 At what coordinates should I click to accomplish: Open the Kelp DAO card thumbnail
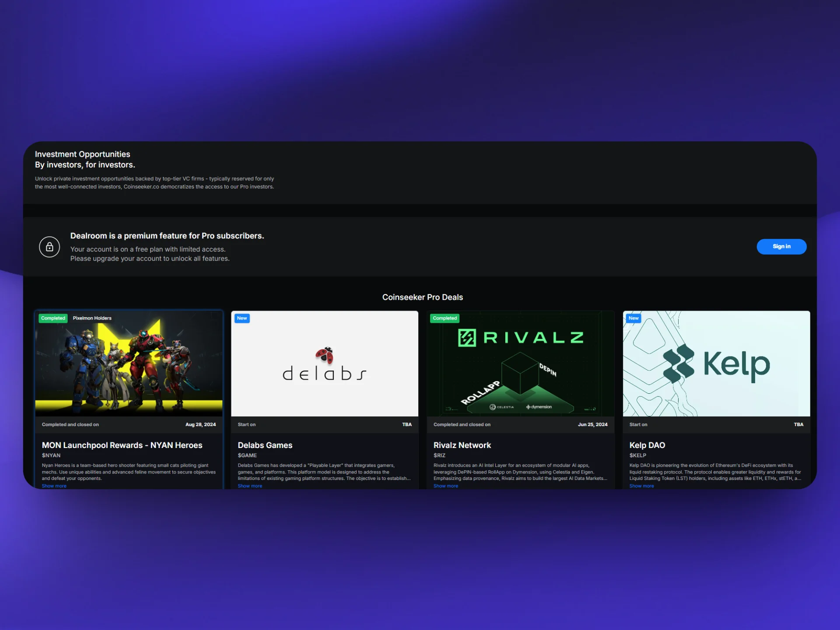(x=716, y=364)
